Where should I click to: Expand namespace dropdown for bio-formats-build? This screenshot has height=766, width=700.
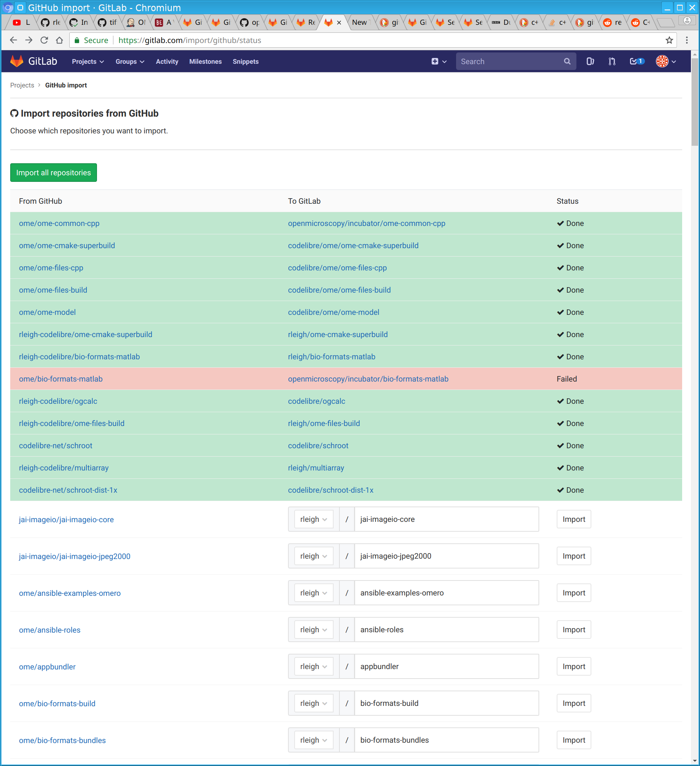314,703
